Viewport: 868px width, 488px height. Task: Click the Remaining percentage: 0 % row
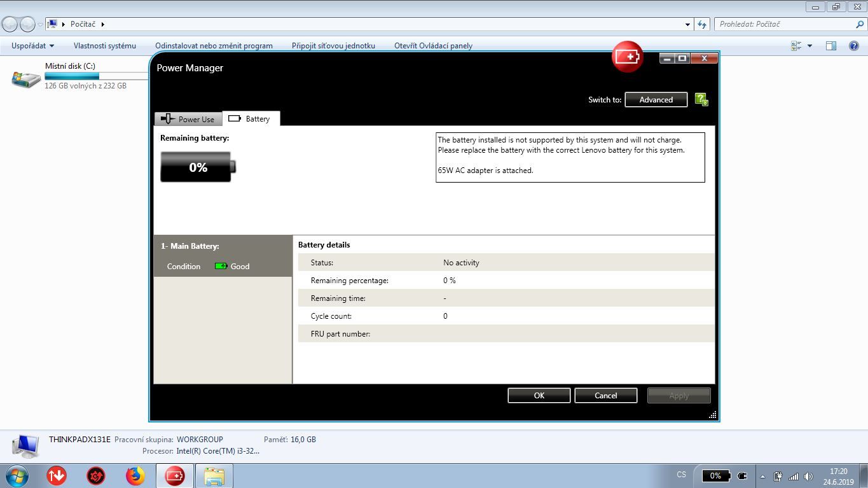[x=506, y=280]
